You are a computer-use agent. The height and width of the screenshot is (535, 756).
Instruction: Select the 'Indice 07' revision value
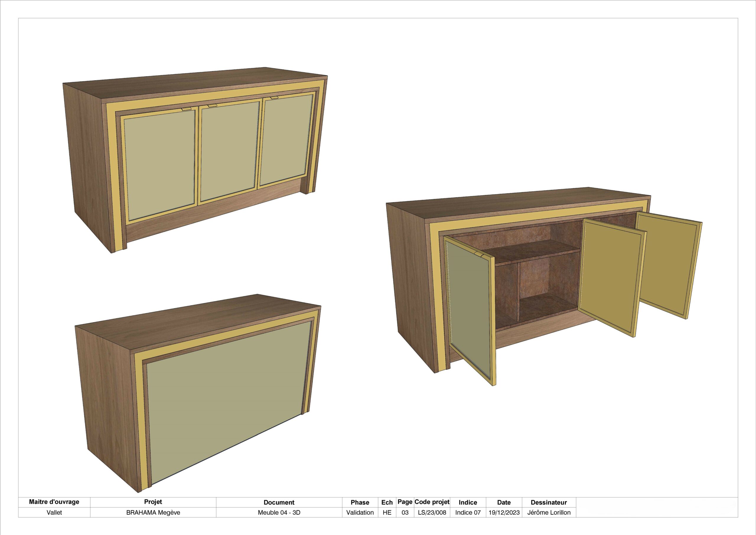pyautogui.click(x=468, y=513)
